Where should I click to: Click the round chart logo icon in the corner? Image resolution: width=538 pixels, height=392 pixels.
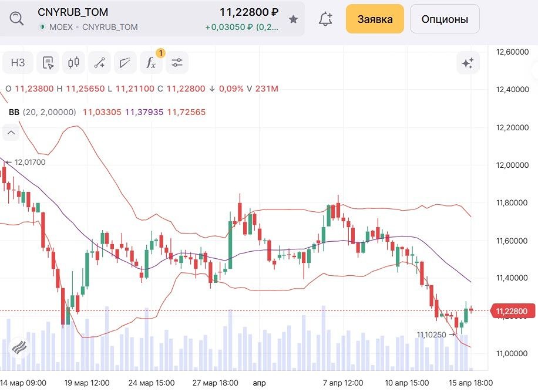pyautogui.click(x=19, y=349)
